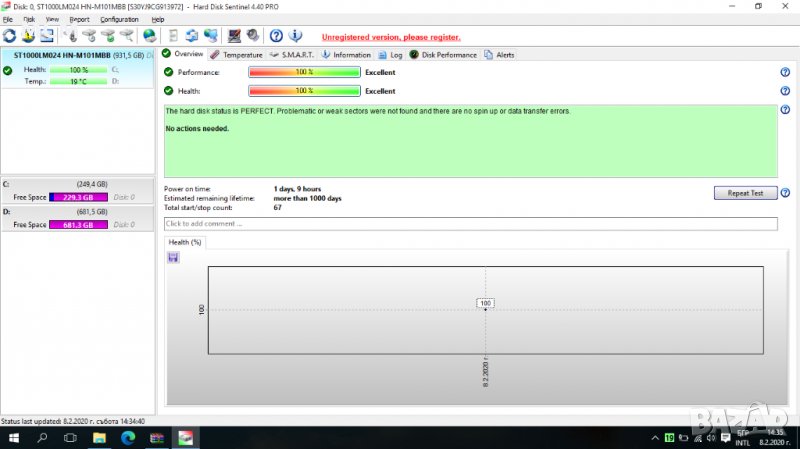Open the Configuration menu
Viewport: 800px width, 449px height.
(x=119, y=19)
